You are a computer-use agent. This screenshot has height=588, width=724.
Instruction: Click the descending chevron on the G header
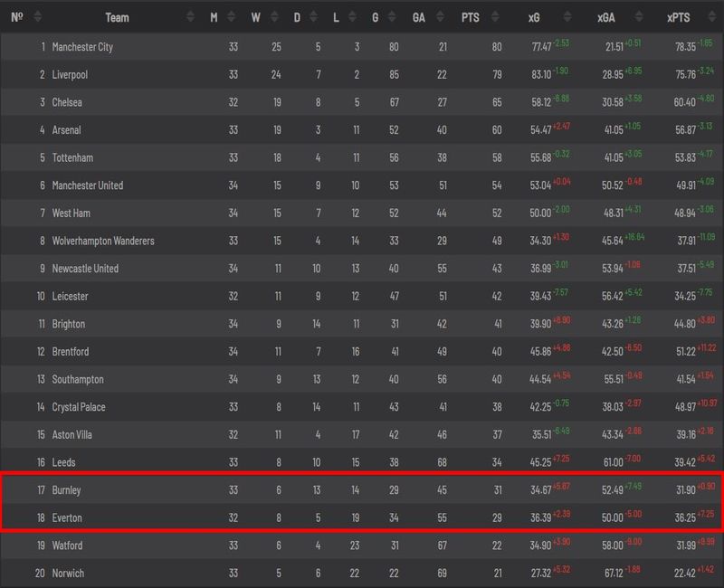click(390, 18)
